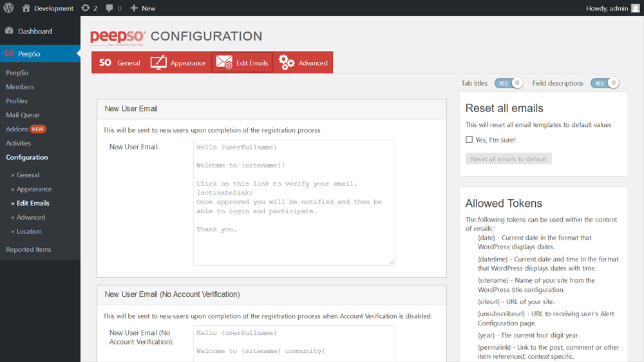Click the {sitename} token description
Viewport: 644px width, 362px height.
coord(536,285)
